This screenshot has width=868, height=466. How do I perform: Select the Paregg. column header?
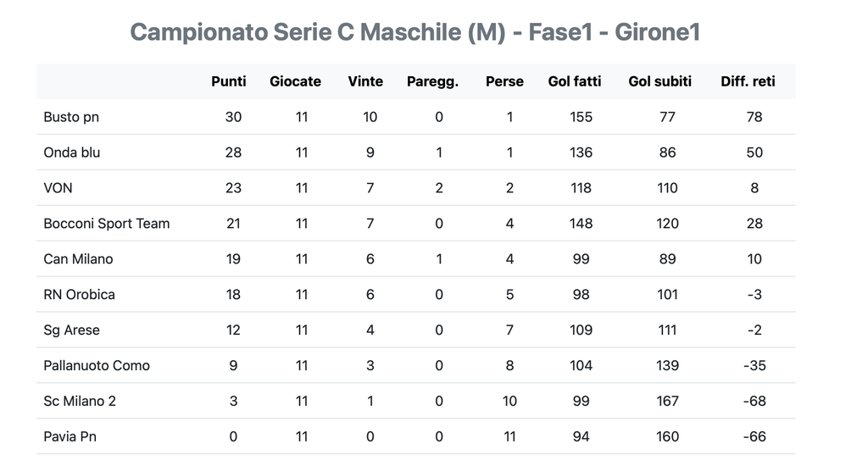click(432, 81)
